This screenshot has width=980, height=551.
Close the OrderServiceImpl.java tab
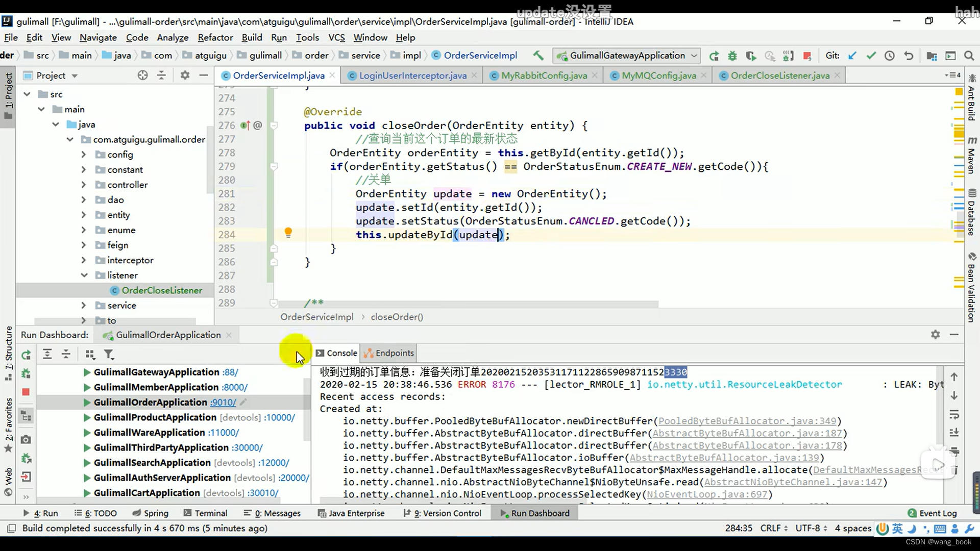tap(332, 75)
